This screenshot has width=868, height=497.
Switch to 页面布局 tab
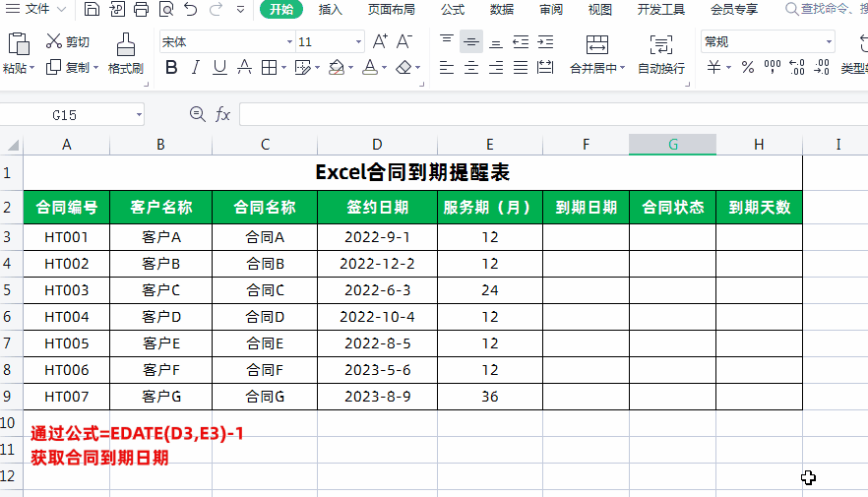pos(392,10)
